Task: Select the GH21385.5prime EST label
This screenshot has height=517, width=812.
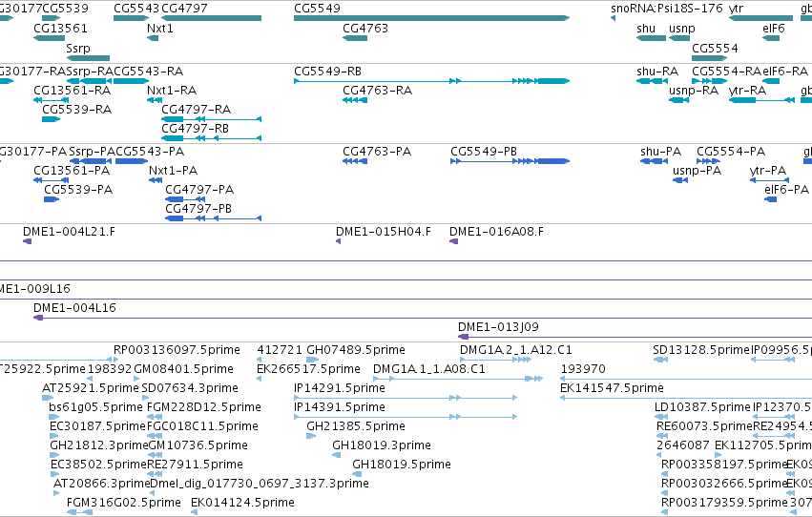Action: point(356,426)
